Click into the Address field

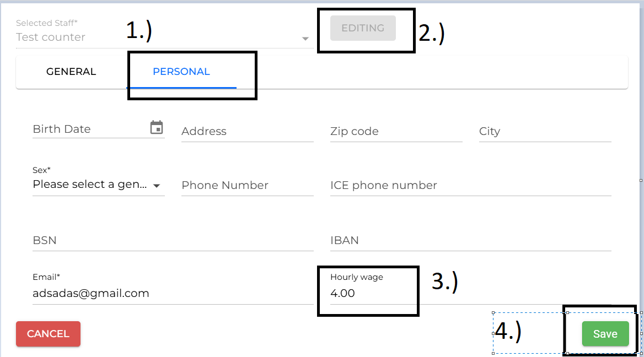click(x=247, y=132)
